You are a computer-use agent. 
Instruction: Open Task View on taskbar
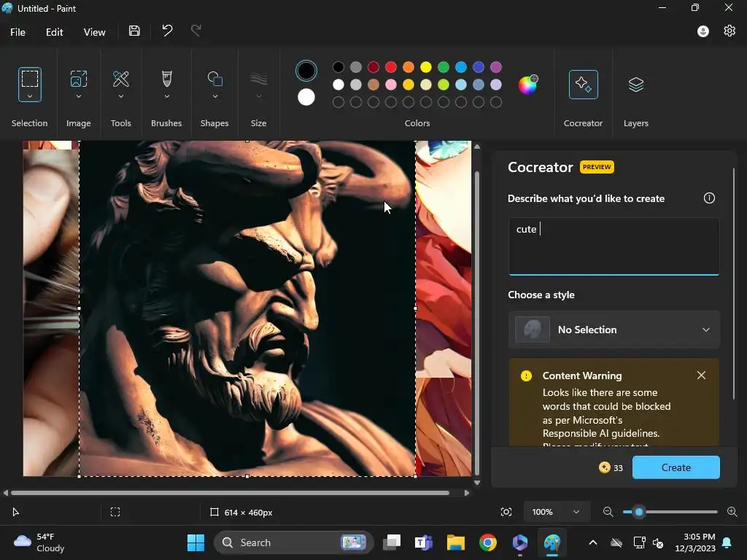coord(392,542)
